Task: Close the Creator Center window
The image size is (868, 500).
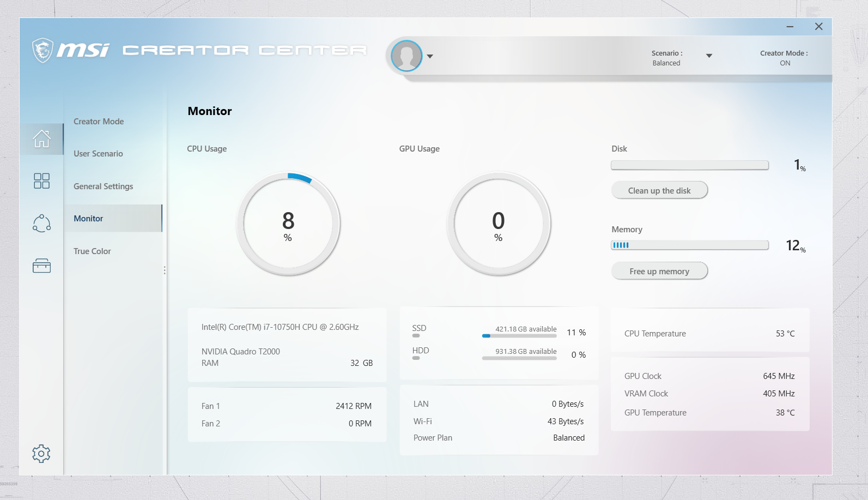Action: coord(818,27)
